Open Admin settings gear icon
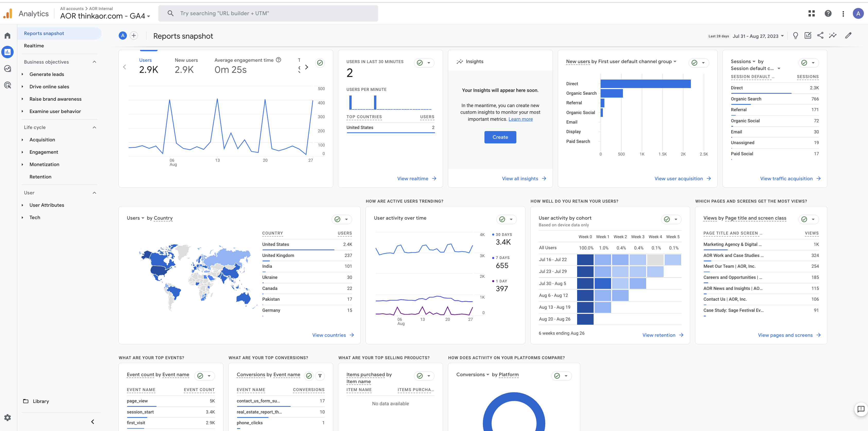 pos(7,418)
